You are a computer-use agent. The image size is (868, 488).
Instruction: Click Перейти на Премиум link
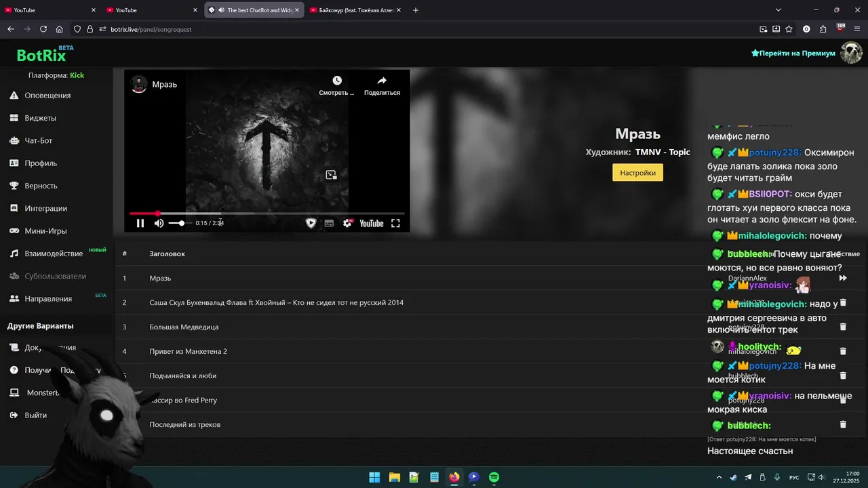pos(793,53)
